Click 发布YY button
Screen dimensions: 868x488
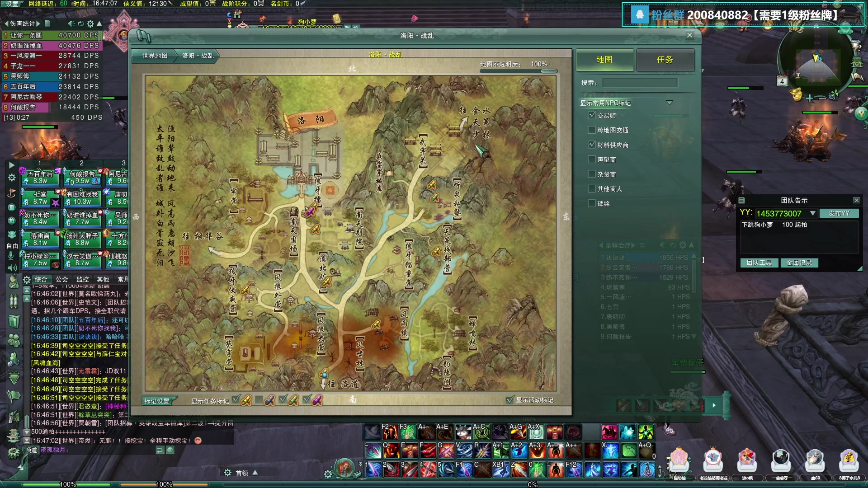click(839, 213)
